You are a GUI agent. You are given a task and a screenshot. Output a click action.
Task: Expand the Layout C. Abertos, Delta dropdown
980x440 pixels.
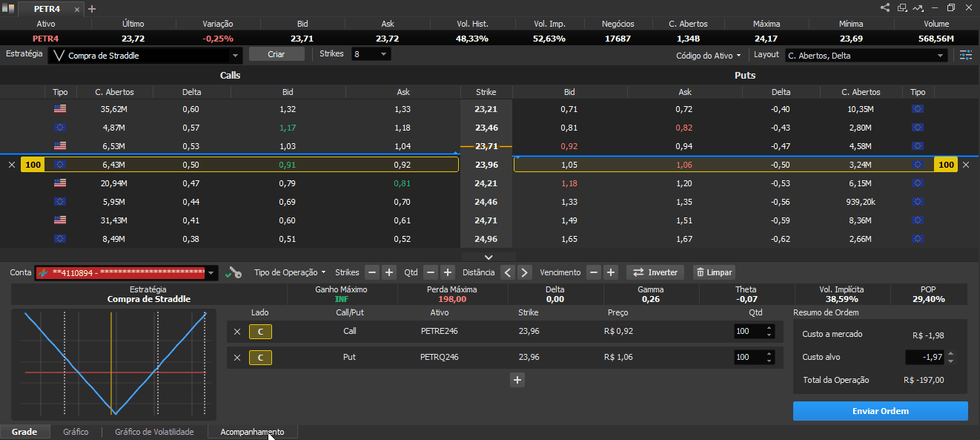[866, 55]
